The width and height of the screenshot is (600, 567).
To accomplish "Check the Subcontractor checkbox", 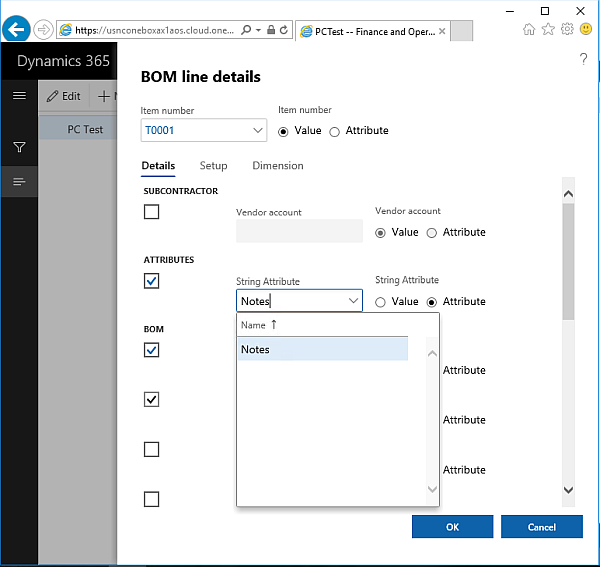I will [152, 212].
